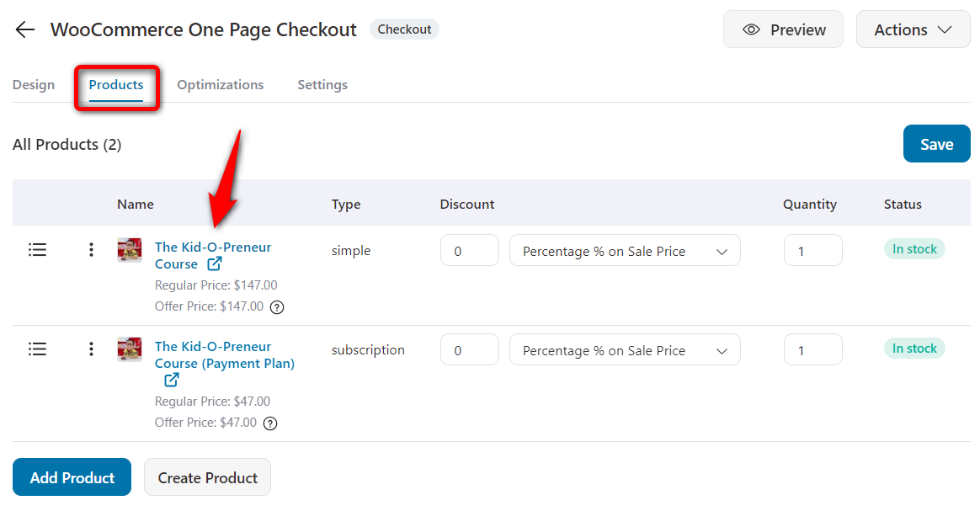Select The Kid-O-Preneur Course product link

pyautogui.click(x=212, y=246)
